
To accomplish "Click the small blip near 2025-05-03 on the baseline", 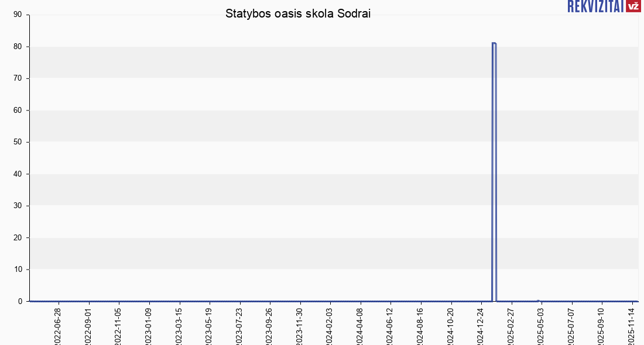I will (x=538, y=301).
